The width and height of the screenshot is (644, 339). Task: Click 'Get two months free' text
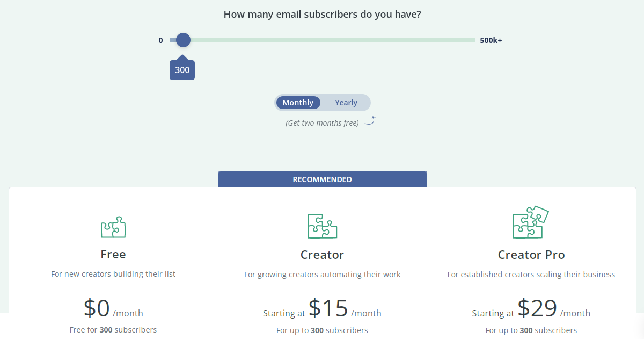coord(322,123)
